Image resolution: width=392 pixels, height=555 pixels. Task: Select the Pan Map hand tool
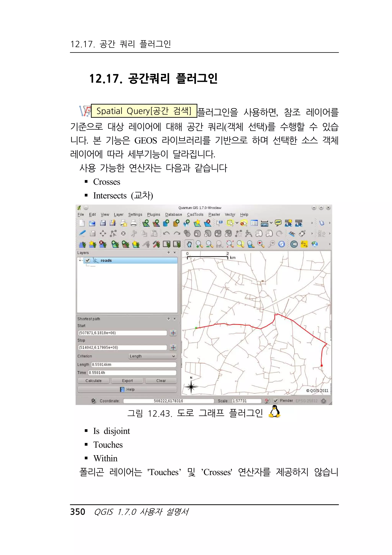189,244
